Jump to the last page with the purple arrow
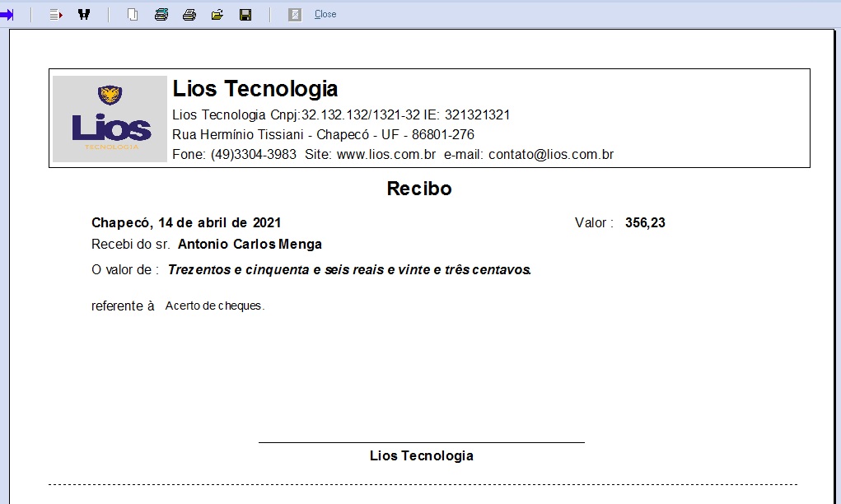This screenshot has height=504, width=841. click(7, 15)
